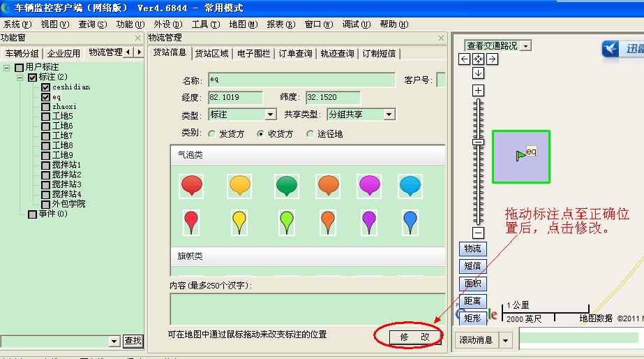Open the 类型 dropdown

click(x=270, y=115)
